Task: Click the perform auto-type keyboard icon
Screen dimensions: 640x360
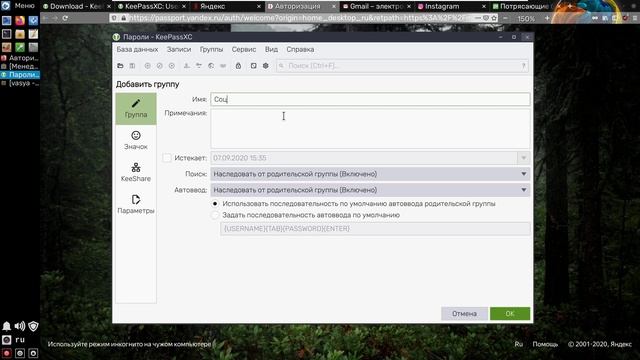Action: click(x=223, y=66)
